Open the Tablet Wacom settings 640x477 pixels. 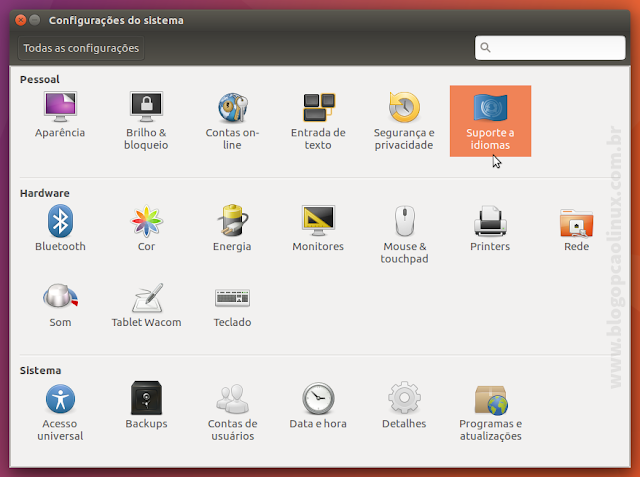pyautogui.click(x=146, y=305)
